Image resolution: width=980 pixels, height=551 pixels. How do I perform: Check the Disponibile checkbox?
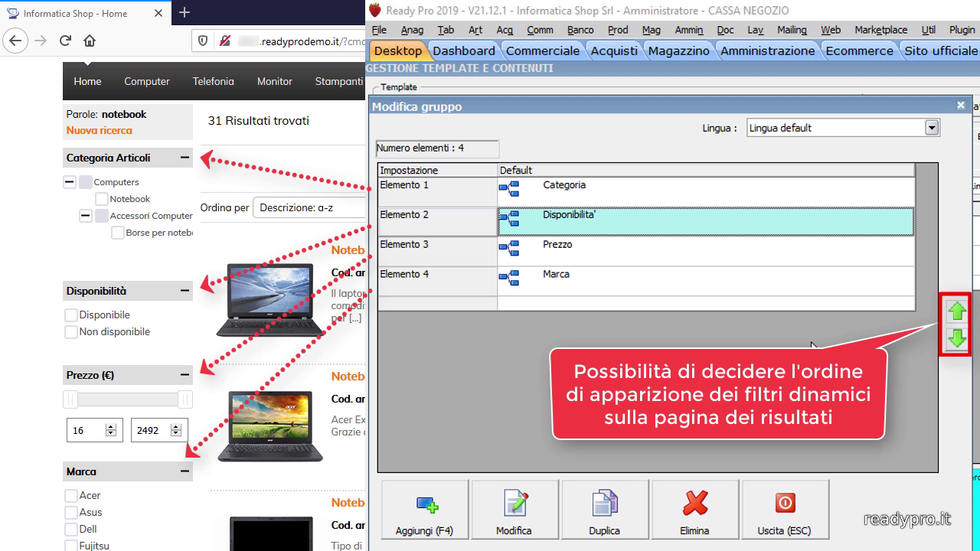coord(71,315)
